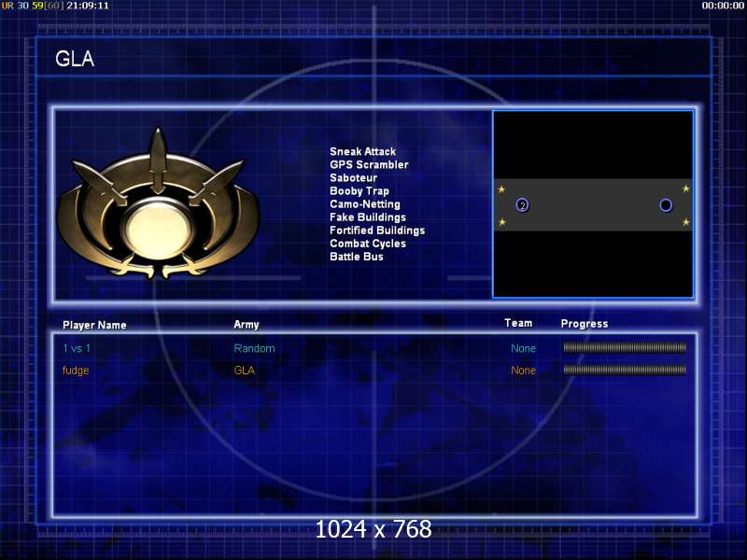747x560 pixels.
Task: Click the top-left star on minimap
Action: pyautogui.click(x=501, y=189)
